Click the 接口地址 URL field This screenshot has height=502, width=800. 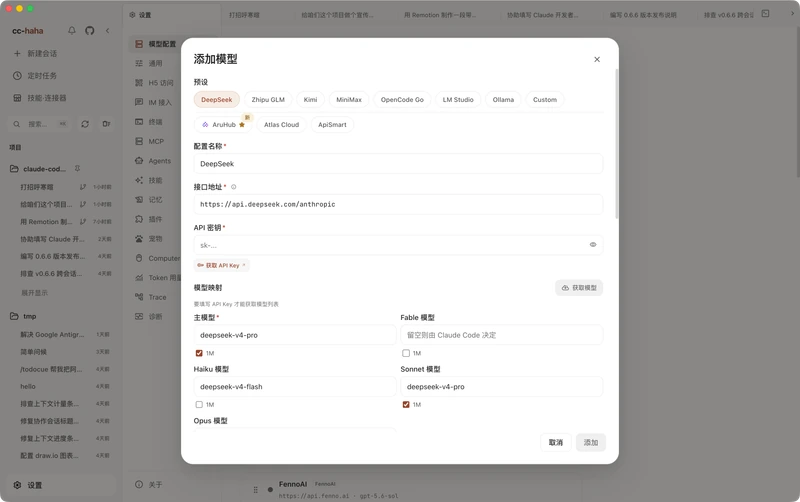pyautogui.click(x=398, y=204)
